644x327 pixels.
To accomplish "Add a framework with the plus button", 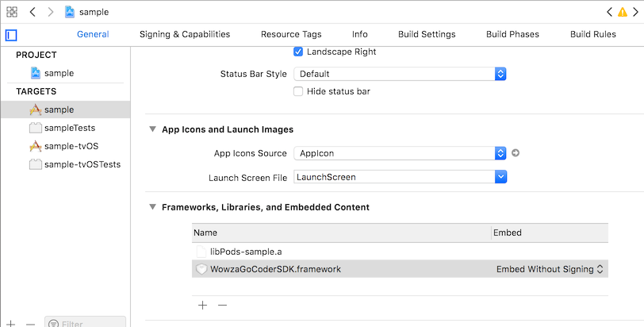I will click(202, 305).
